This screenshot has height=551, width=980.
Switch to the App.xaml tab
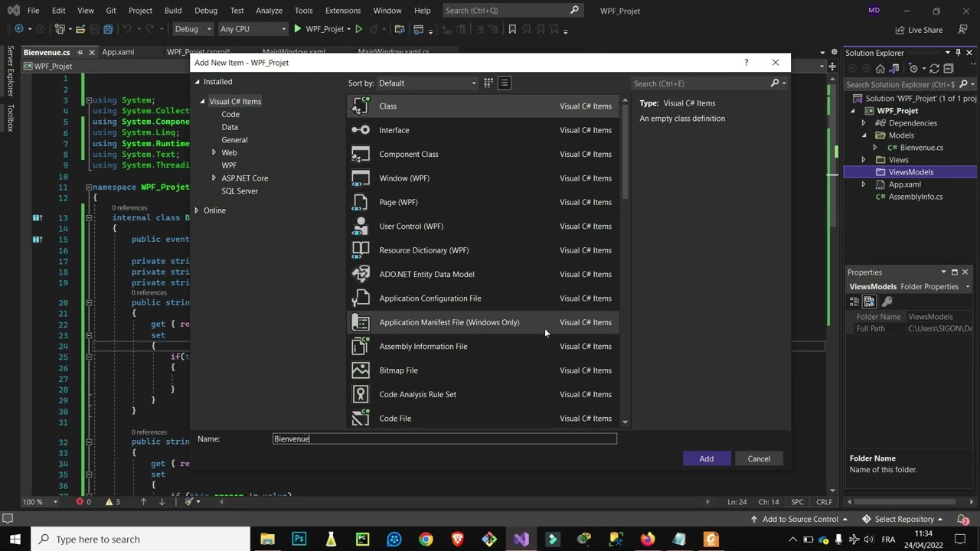coord(118,52)
